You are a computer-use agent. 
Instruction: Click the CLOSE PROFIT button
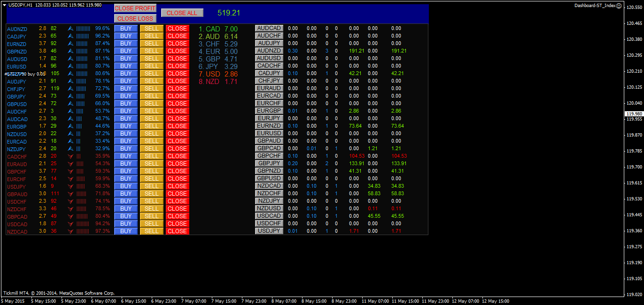(135, 8)
